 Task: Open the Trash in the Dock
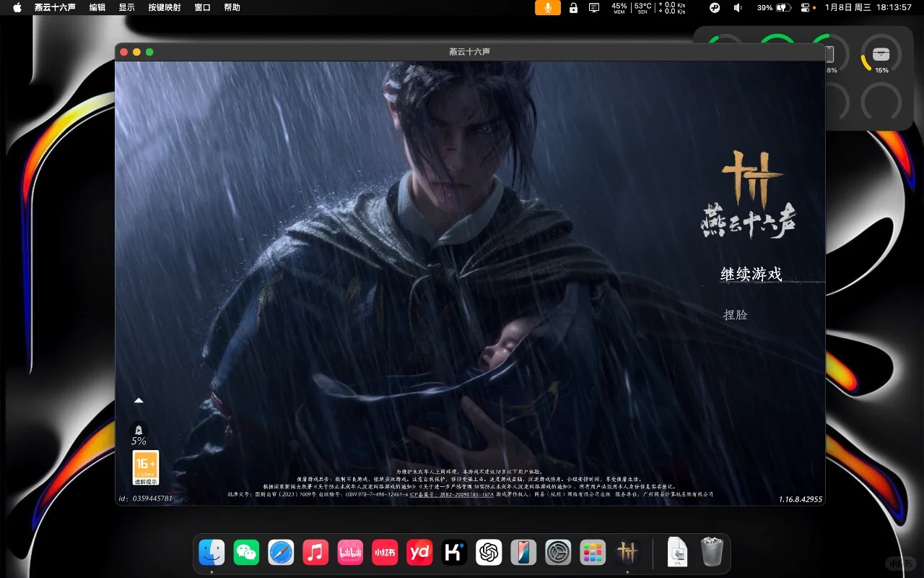coord(712,553)
